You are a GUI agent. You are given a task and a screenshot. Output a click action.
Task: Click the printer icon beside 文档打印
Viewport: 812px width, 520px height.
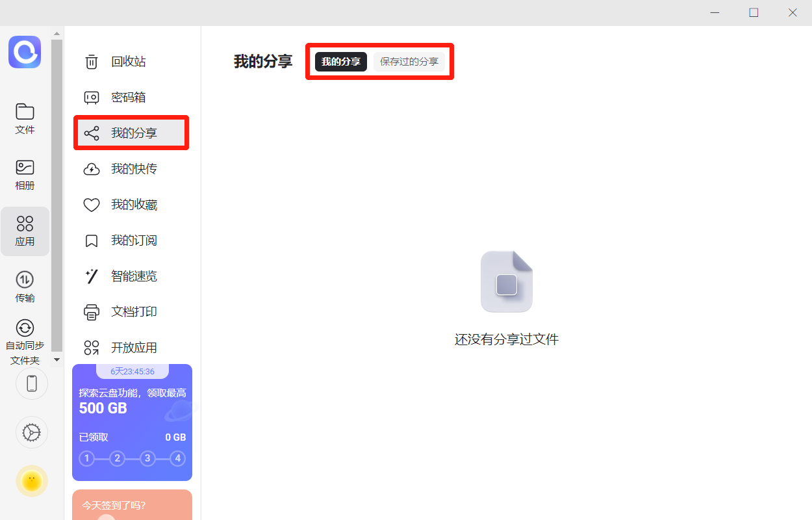[92, 312]
